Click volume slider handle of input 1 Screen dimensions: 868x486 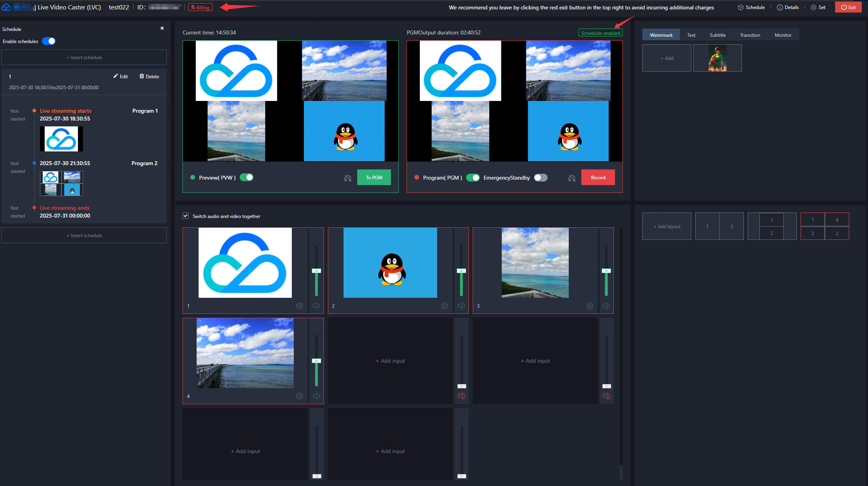point(316,271)
